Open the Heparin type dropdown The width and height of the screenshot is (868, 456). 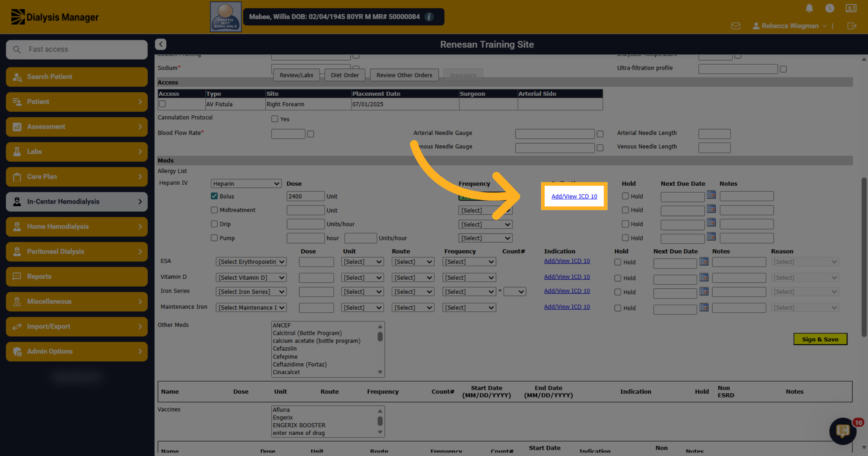246,184
